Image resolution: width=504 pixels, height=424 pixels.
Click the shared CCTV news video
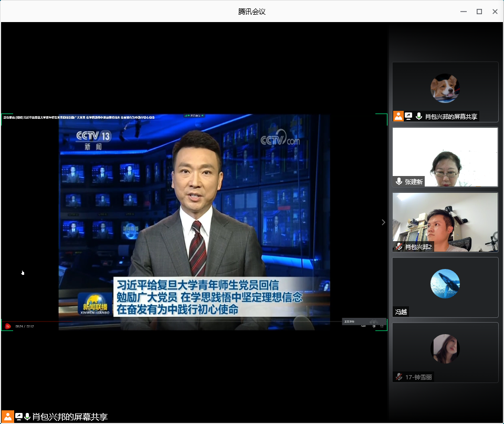click(x=194, y=221)
